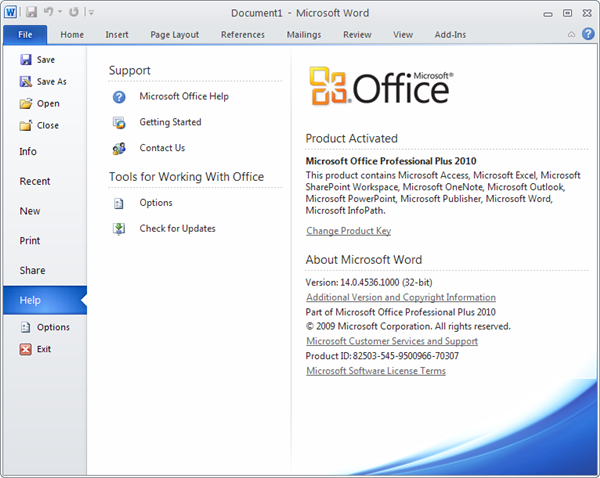The width and height of the screenshot is (600, 478).
Task: Click Exit in the left sidebar
Action: (x=43, y=349)
